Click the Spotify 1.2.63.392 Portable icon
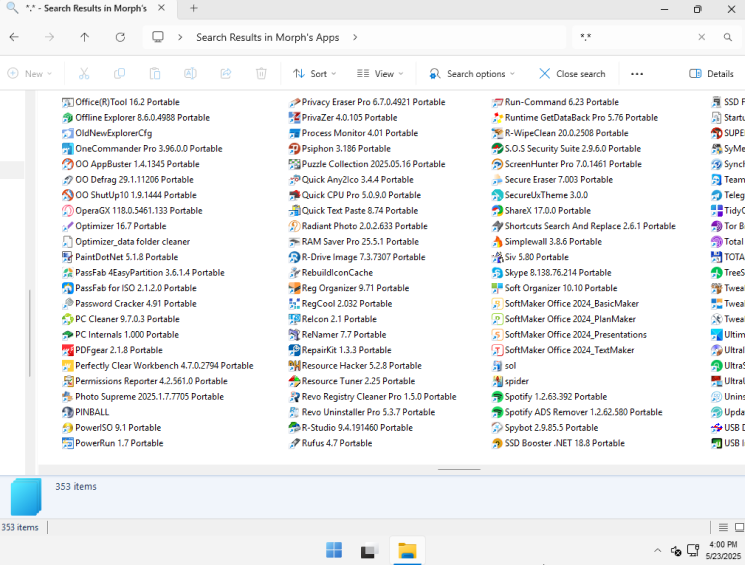Screen dimensions: 745x565 (497, 397)
